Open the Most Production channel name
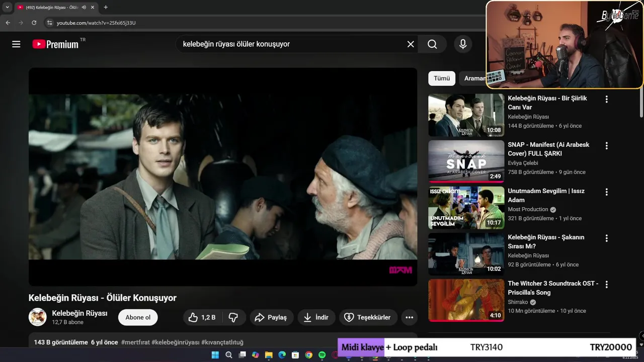This screenshot has width=644, height=362. coord(528,209)
